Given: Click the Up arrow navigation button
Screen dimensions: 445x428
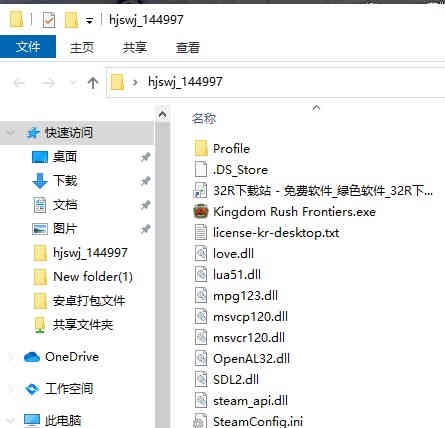Looking at the screenshot, I should click(x=93, y=82).
